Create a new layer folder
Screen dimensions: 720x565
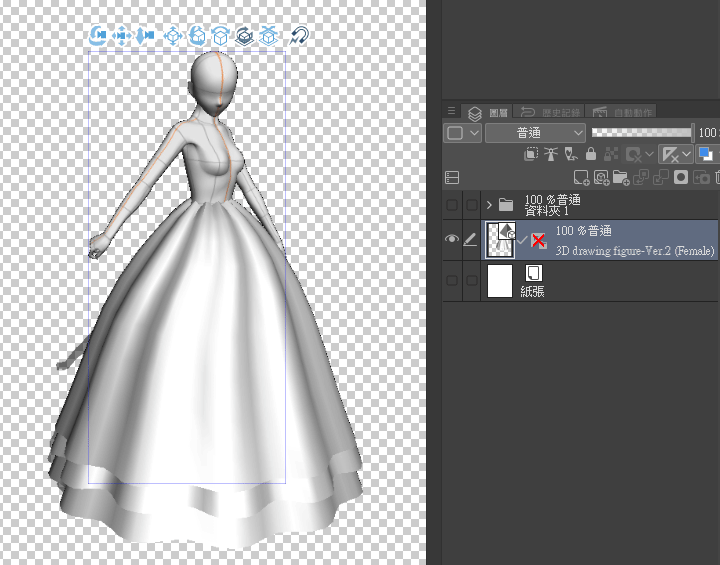coord(620,178)
